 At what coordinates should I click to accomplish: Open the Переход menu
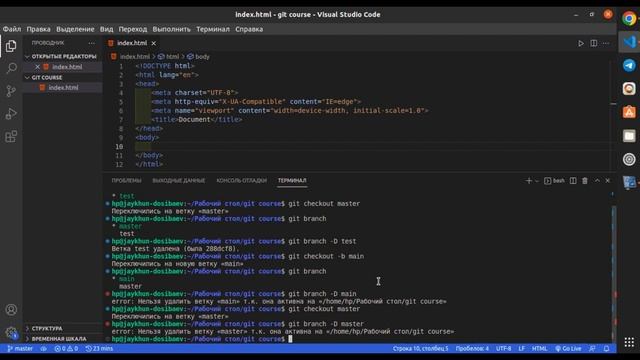point(133,29)
